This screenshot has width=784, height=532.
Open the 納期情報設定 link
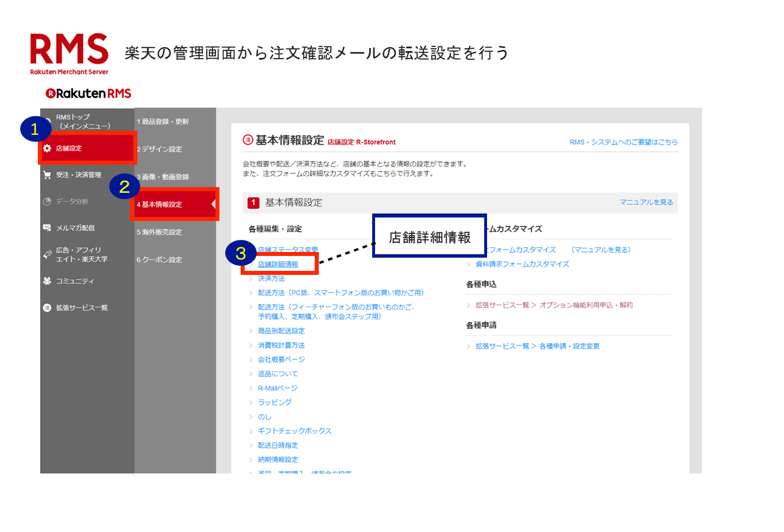(x=278, y=460)
